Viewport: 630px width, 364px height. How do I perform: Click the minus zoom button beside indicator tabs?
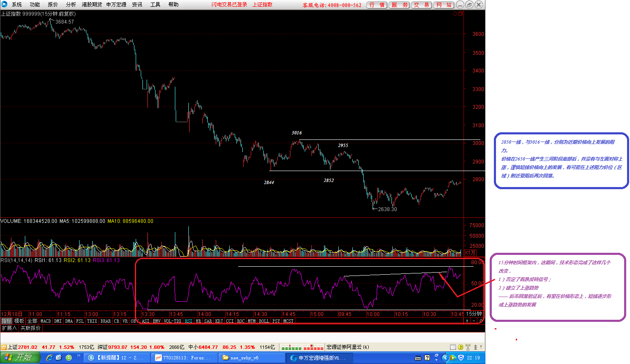click(474, 321)
